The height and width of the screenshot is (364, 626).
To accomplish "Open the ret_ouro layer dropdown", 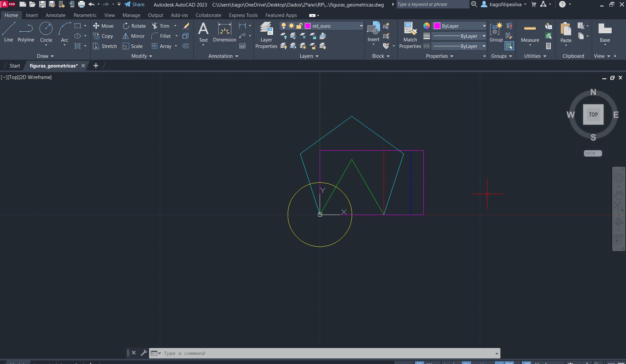I will [x=361, y=26].
